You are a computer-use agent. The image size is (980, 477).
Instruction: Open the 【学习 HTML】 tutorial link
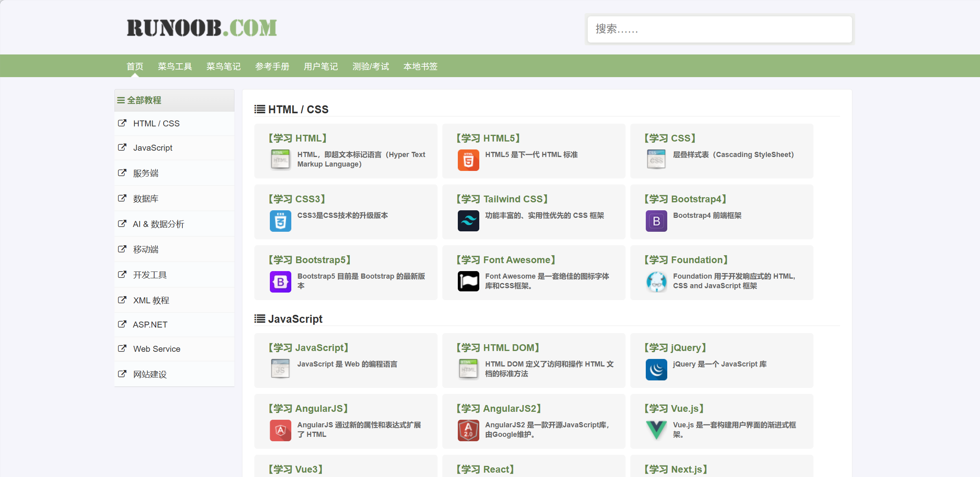298,138
